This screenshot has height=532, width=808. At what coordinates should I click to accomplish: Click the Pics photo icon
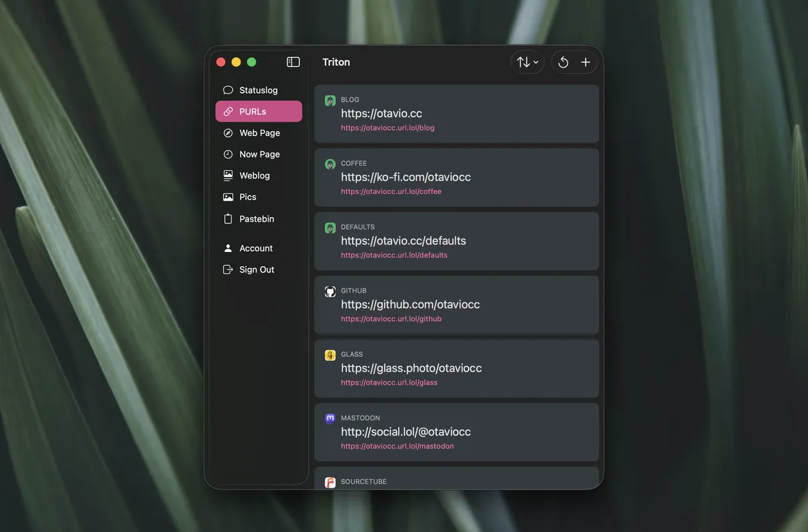228,197
